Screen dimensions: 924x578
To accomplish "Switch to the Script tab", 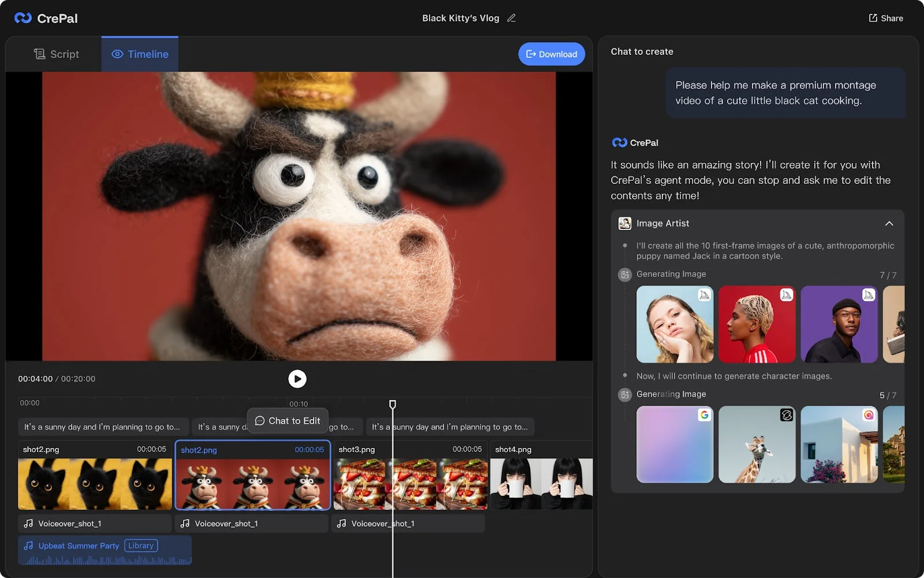I will pos(56,54).
